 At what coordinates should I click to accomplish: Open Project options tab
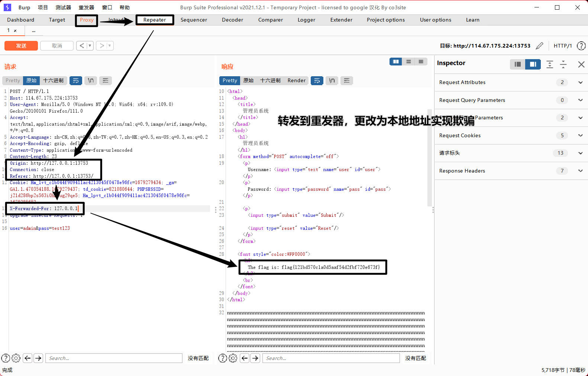coord(386,20)
